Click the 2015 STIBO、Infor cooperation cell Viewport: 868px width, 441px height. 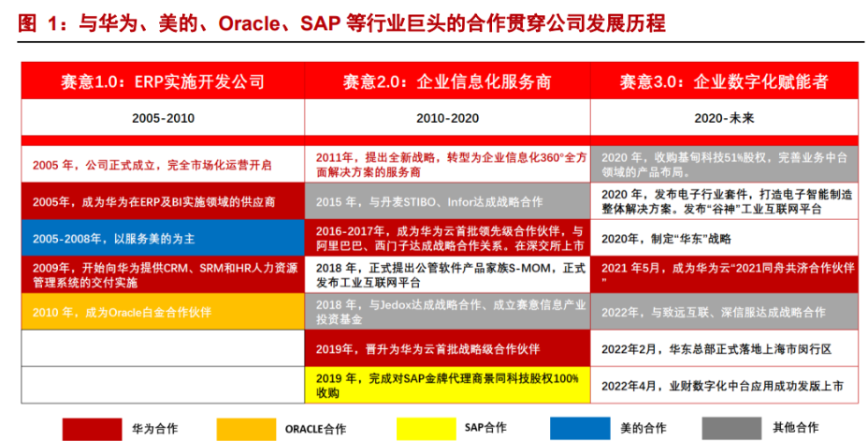click(x=447, y=201)
